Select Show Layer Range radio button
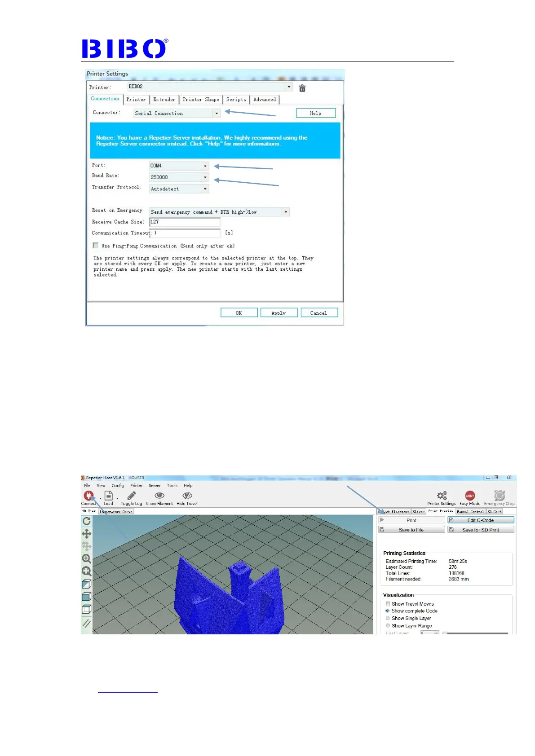This screenshot has height=756, width=535. 388,625
